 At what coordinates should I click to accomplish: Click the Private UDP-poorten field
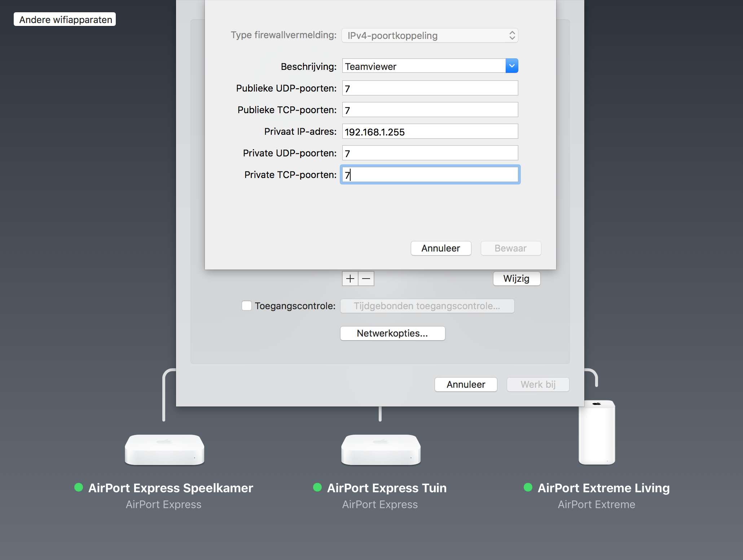pos(430,153)
